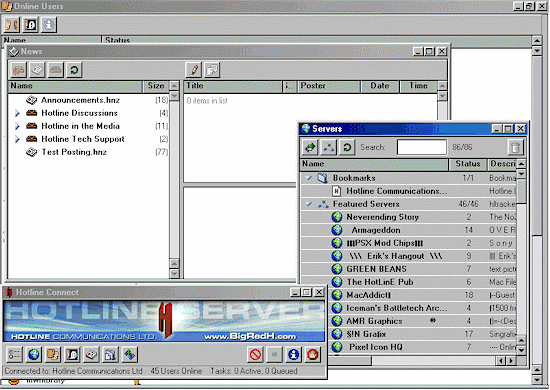
Task: Click the tracker network icon in Servers toolbar
Action: point(329,147)
